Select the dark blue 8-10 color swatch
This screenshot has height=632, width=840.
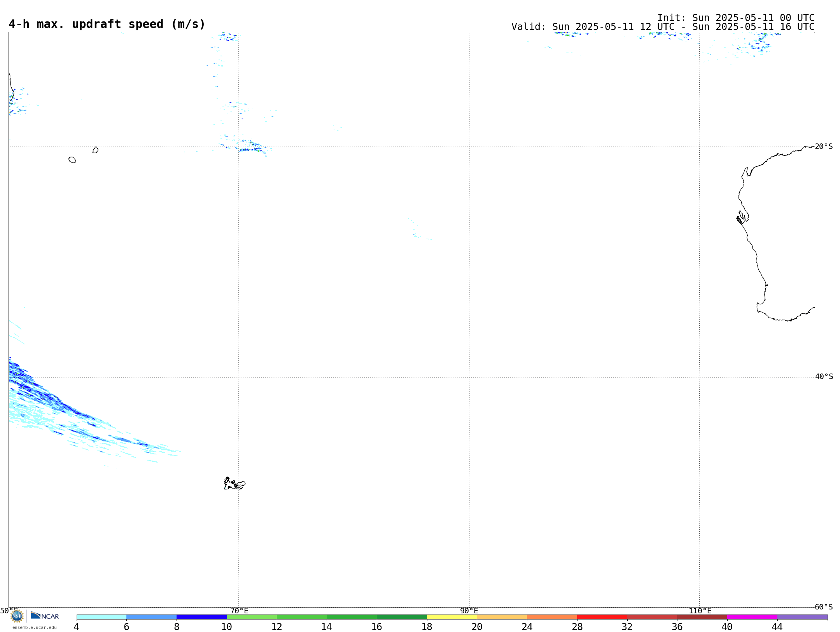[x=201, y=617]
